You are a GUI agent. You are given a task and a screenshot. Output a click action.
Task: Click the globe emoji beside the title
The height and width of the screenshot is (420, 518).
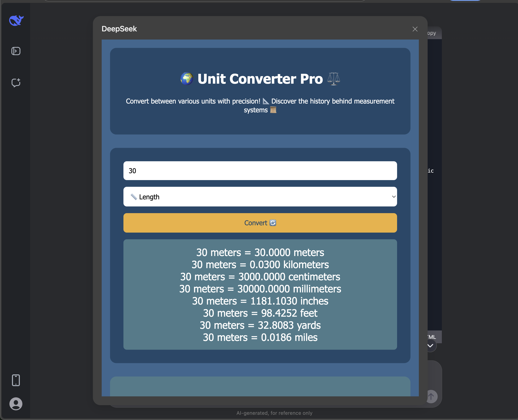187,79
